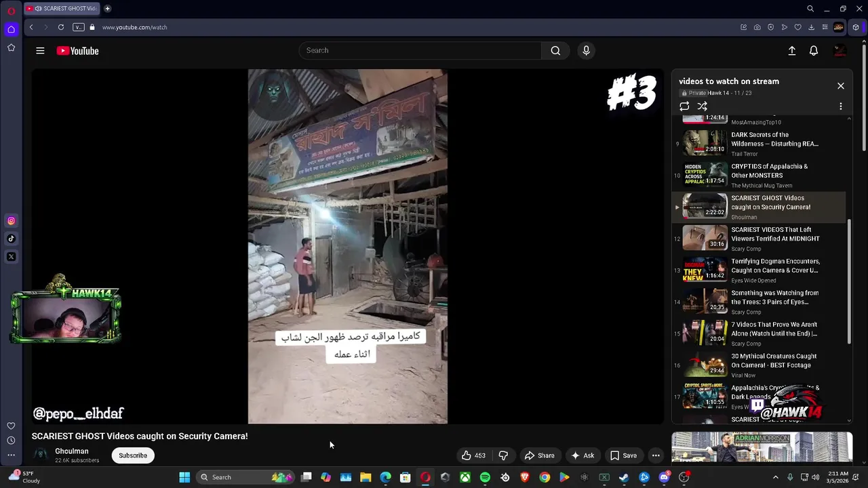The height and width of the screenshot is (488, 868).
Task: Open the YouTube account avatar menu
Action: tap(840, 51)
